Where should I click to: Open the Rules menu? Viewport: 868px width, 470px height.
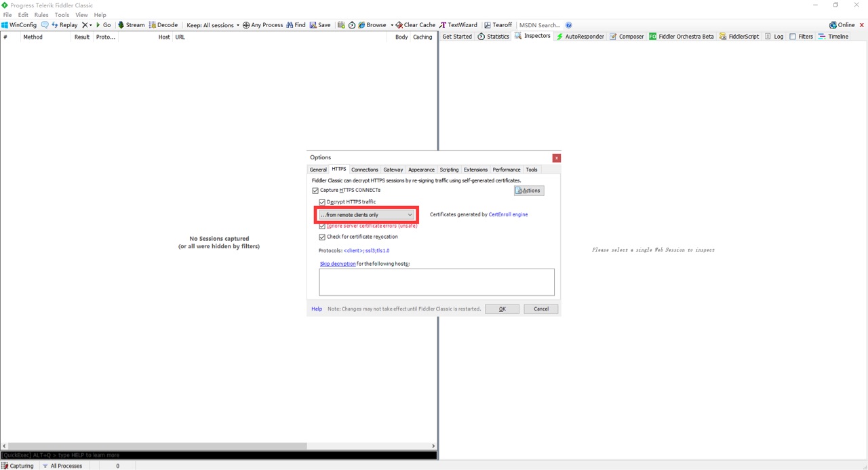41,15
